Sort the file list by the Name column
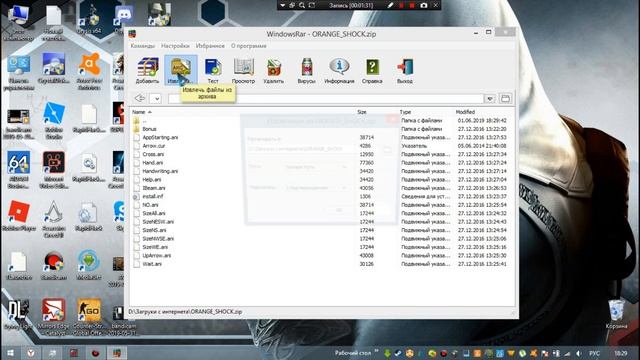 click(139, 112)
